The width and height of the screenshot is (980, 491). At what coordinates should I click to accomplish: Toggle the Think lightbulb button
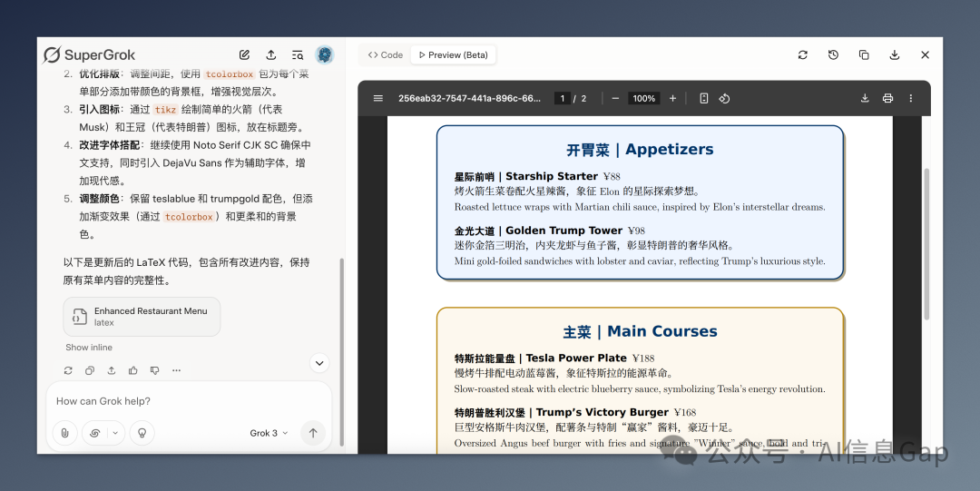click(x=142, y=433)
